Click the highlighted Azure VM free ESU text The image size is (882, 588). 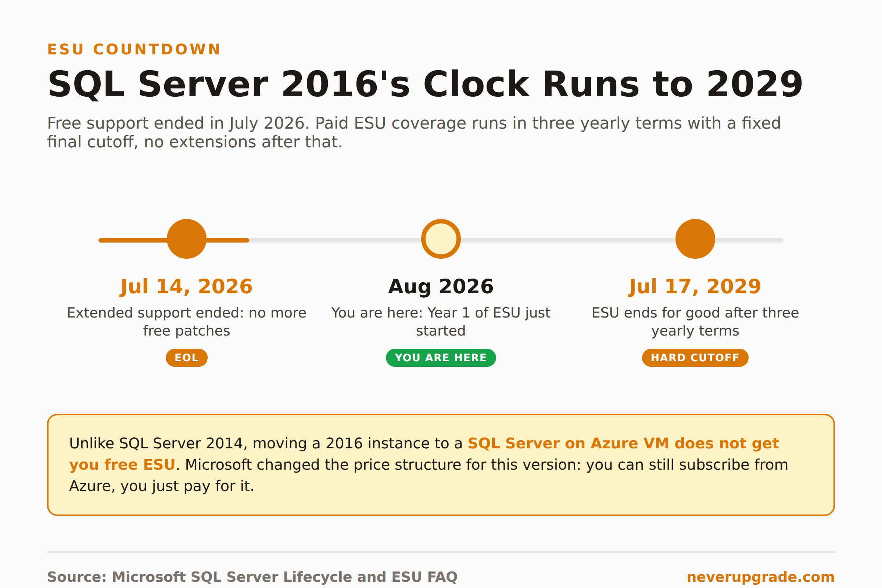[623, 443]
